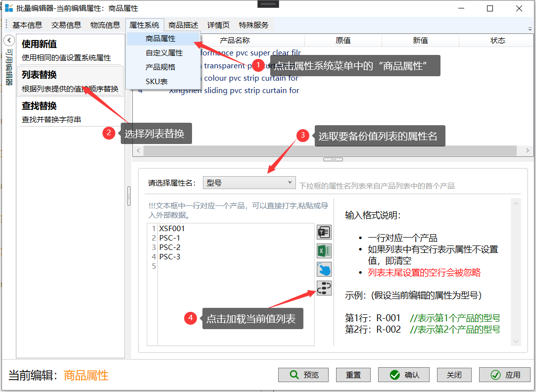Click the 确认 button
This screenshot has width=536, height=392.
tap(404, 375)
